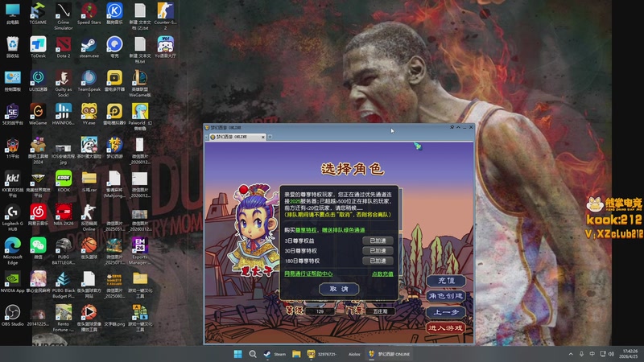Click 已加速 button for 180日尊享特权
Viewport: 644px width, 362px height.
pyautogui.click(x=378, y=261)
